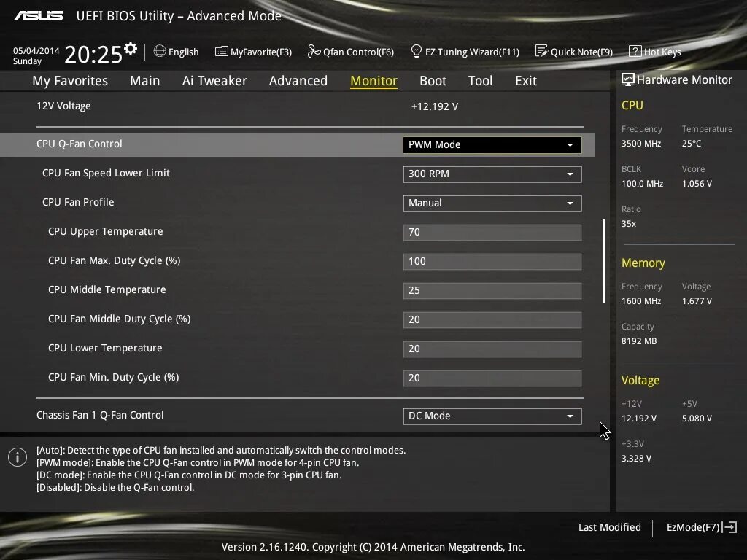This screenshot has width=747, height=560.
Task: Click the 20:25 clock time
Action: pyautogui.click(x=93, y=54)
